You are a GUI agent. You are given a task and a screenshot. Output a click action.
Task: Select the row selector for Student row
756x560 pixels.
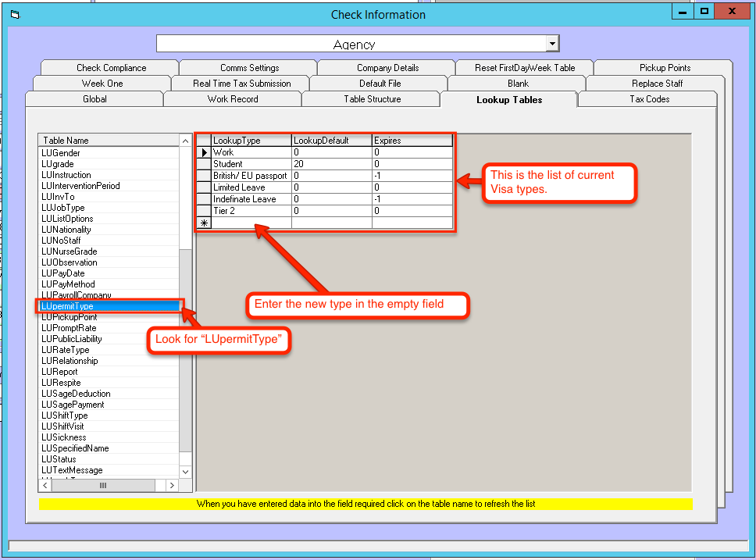click(203, 164)
